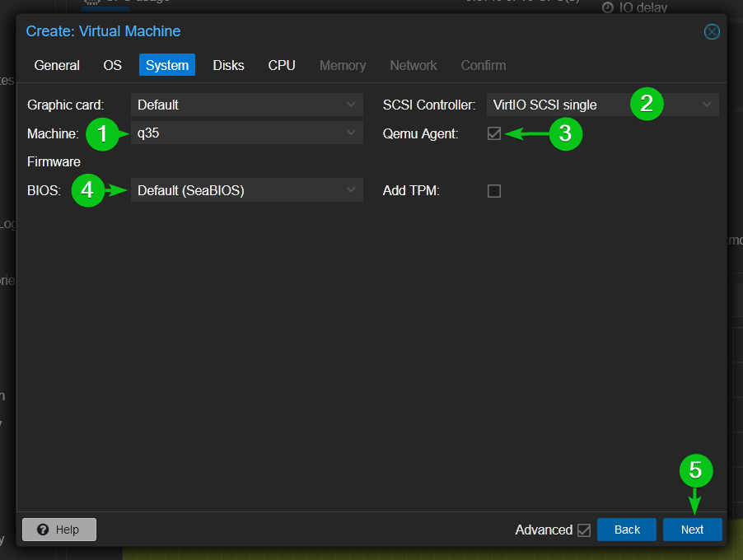Open the Network tab
Viewport: 743px width, 560px height.
tap(414, 65)
